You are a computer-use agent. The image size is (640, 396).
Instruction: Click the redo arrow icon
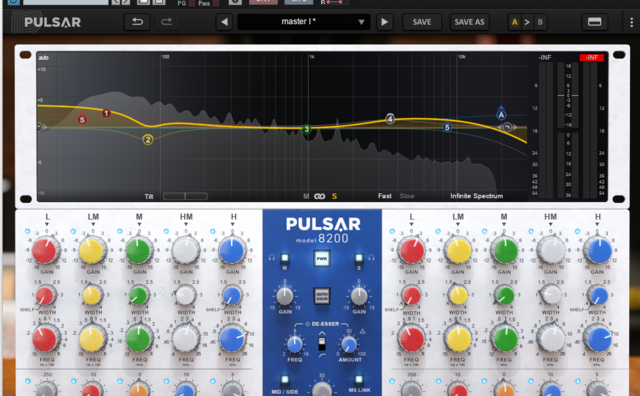click(x=166, y=22)
